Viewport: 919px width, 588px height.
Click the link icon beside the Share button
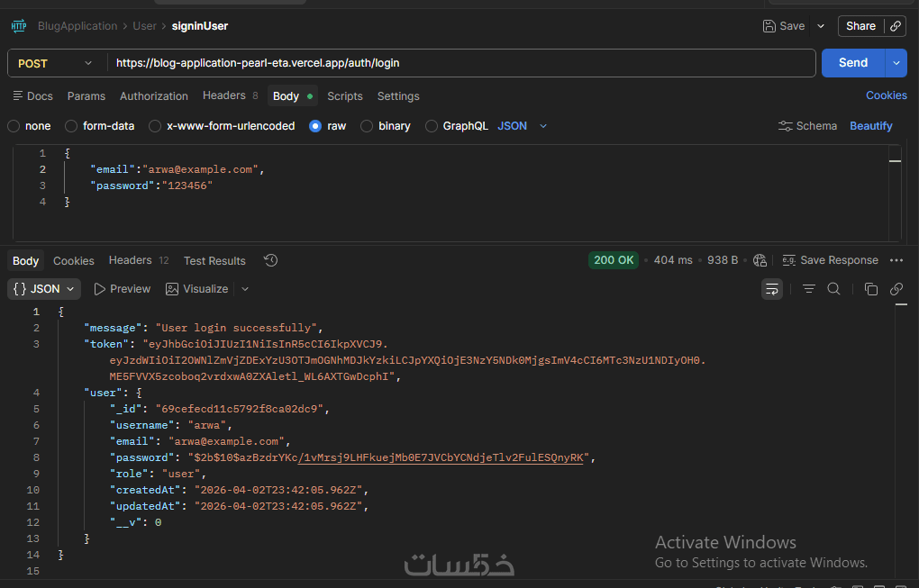pyautogui.click(x=896, y=26)
